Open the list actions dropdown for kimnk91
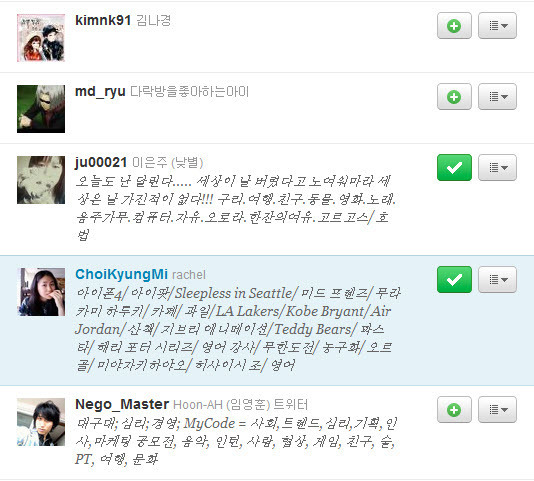The image size is (534, 481). point(497,26)
